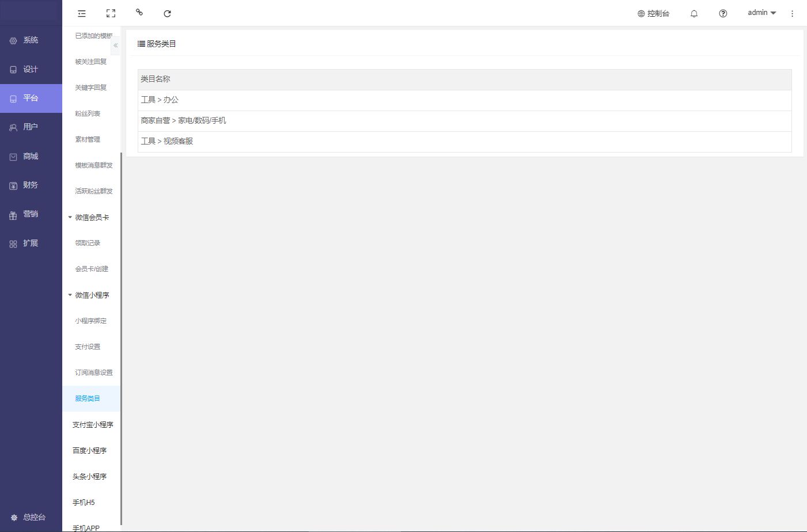The width and height of the screenshot is (807, 532).
Task: Click the 工具 > 视频客服 table row
Action: click(x=464, y=141)
